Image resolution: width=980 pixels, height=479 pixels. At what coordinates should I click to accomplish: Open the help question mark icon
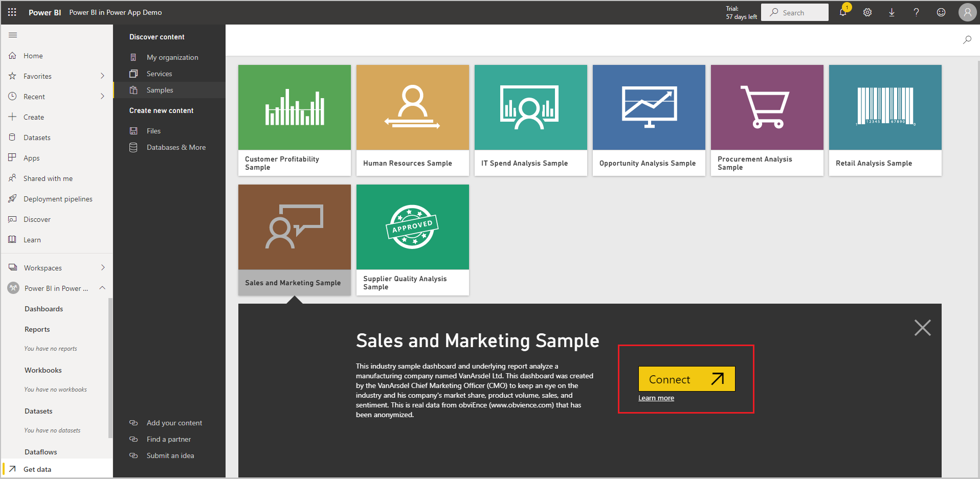coord(916,12)
